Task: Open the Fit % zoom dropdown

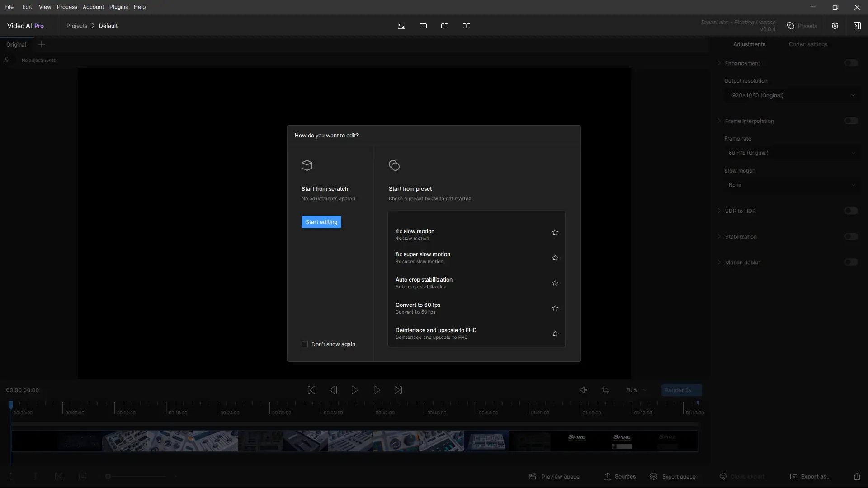Action: coord(636,390)
